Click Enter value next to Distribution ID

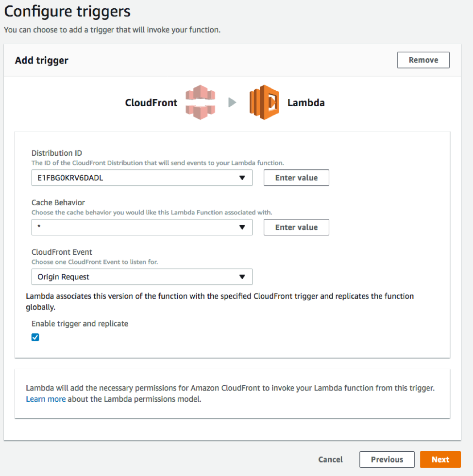coord(296,178)
